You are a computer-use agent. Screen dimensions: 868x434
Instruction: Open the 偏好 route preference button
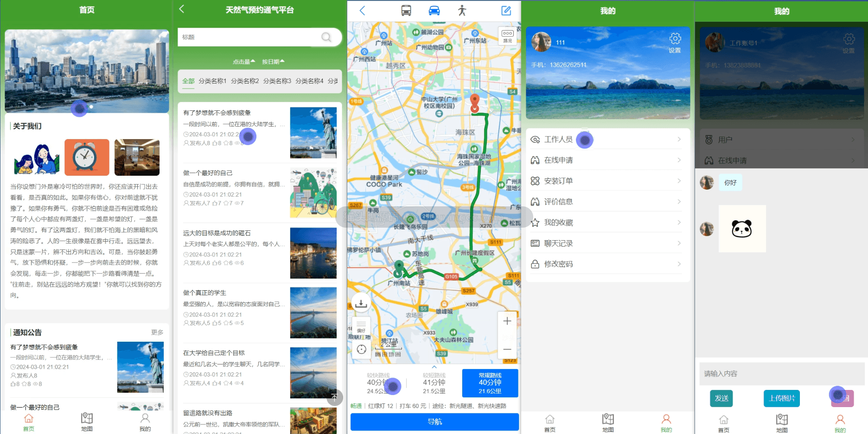tap(361, 326)
